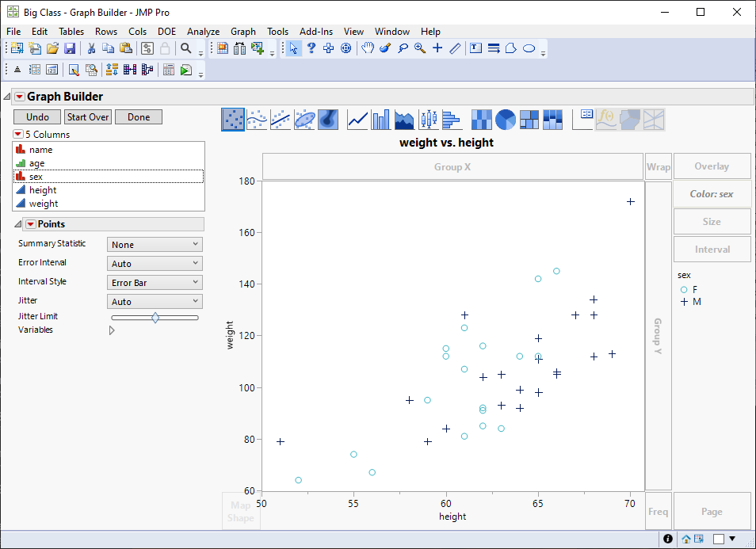Select the Area chart element
The height and width of the screenshot is (549, 756).
tap(404, 119)
